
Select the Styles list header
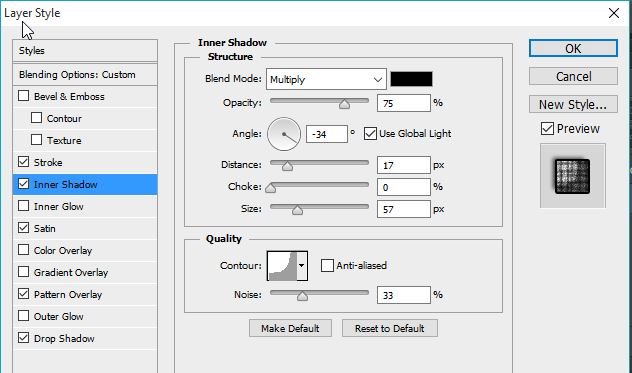click(85, 51)
